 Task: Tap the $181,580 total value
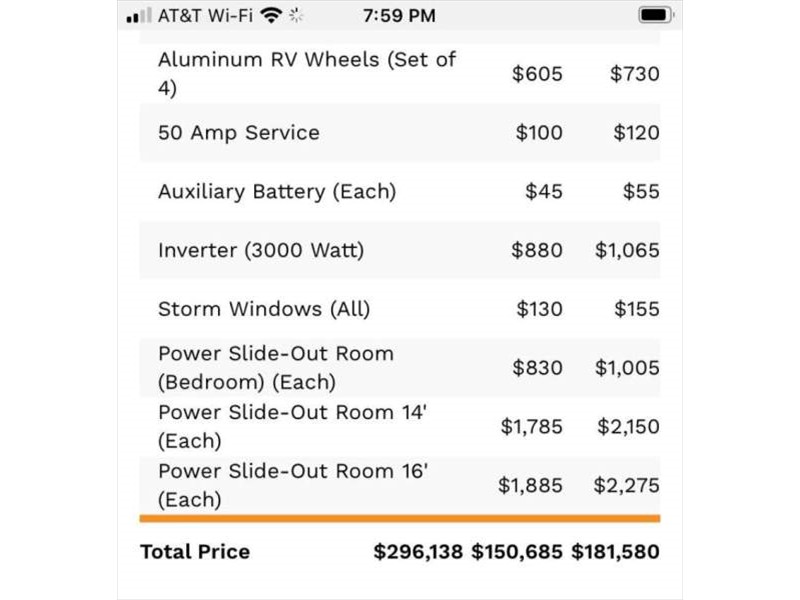point(615,551)
